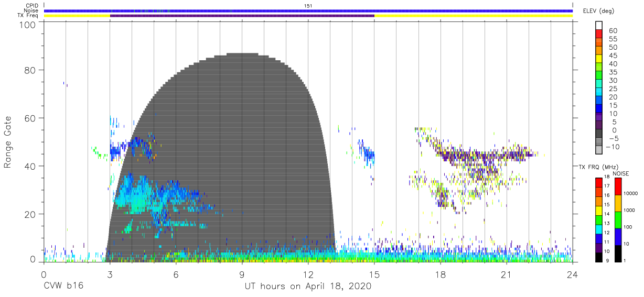Pick the red noise swatch above 10000
The image size is (644, 297).
618,186
